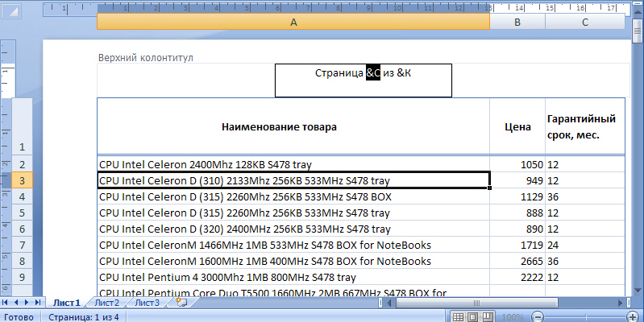Select cell 'Celeron D (315) ... S478 BOX'

(293, 197)
